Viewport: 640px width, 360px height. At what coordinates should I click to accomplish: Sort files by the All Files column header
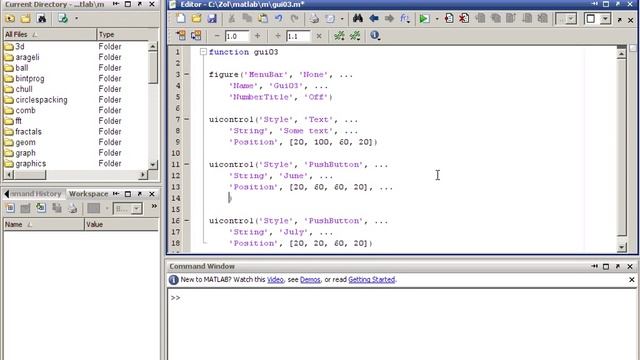coord(49,34)
